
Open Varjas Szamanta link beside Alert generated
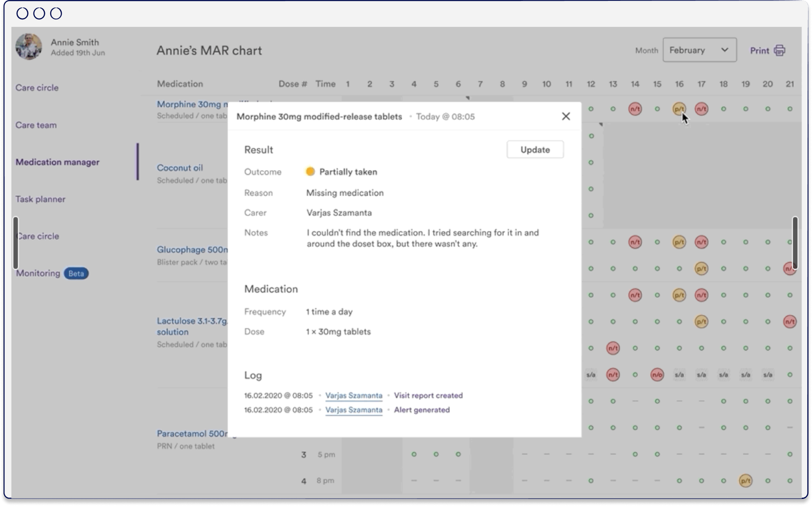(354, 410)
